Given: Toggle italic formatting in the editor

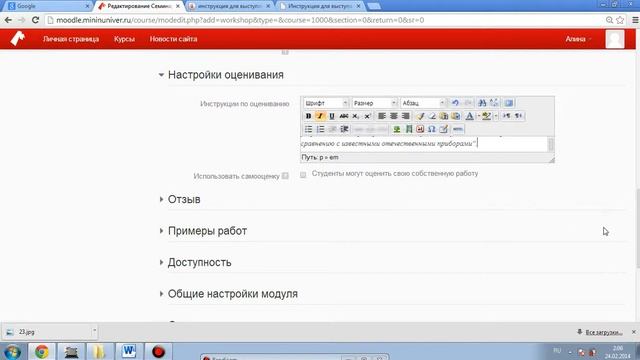Looking at the screenshot, I should coord(320,116).
